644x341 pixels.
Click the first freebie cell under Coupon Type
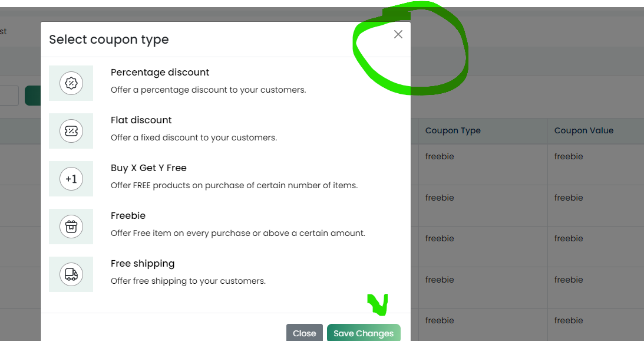tap(440, 156)
